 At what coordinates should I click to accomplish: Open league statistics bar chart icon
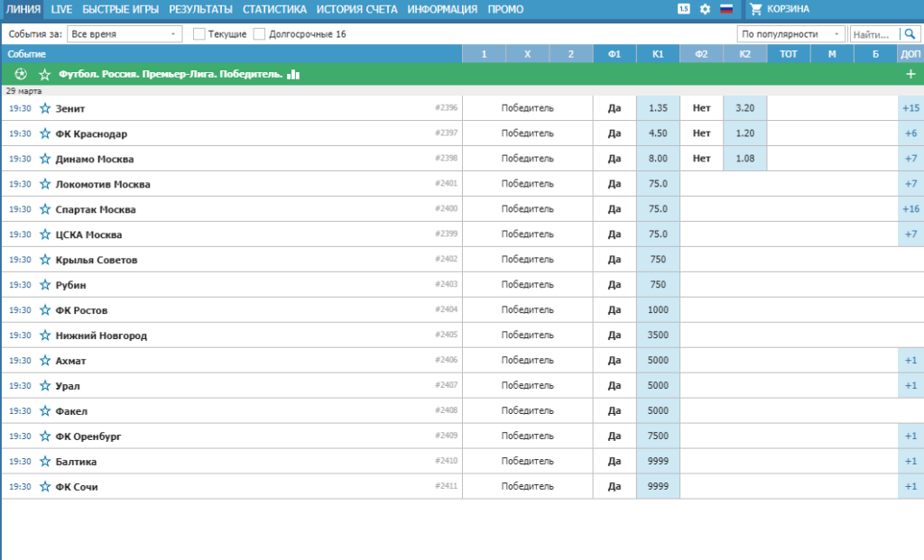[x=293, y=74]
